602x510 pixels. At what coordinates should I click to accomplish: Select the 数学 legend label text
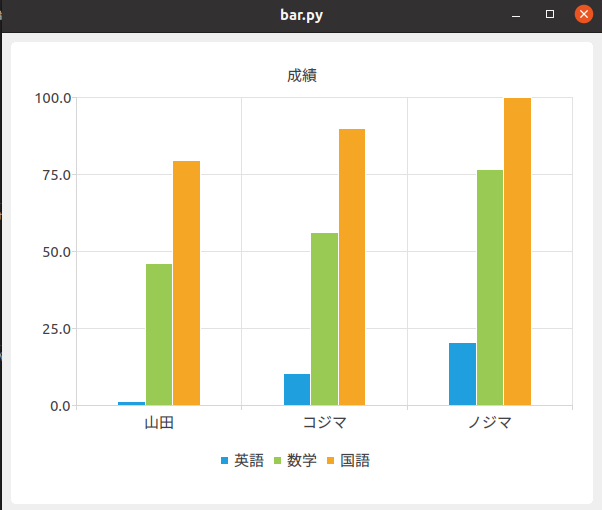coord(302,461)
